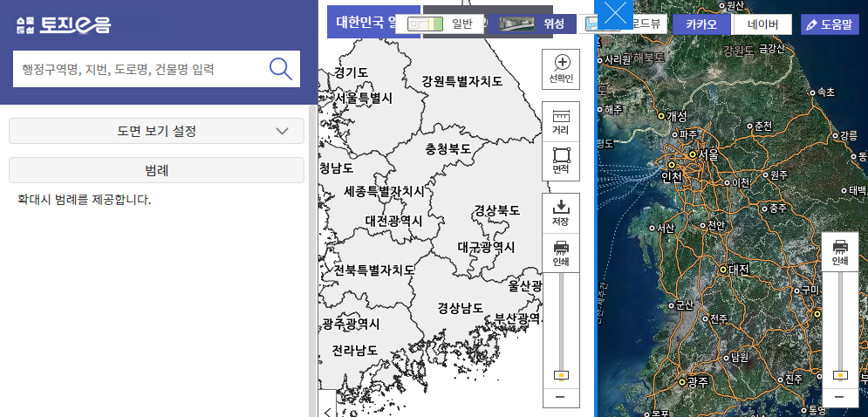Open the 토지이음 logo home link
868x417 pixels.
click(x=64, y=24)
